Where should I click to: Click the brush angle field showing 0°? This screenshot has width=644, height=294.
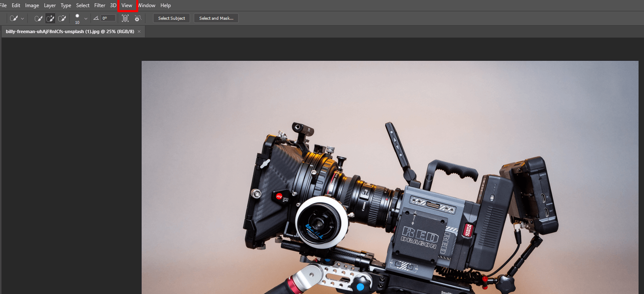108,18
